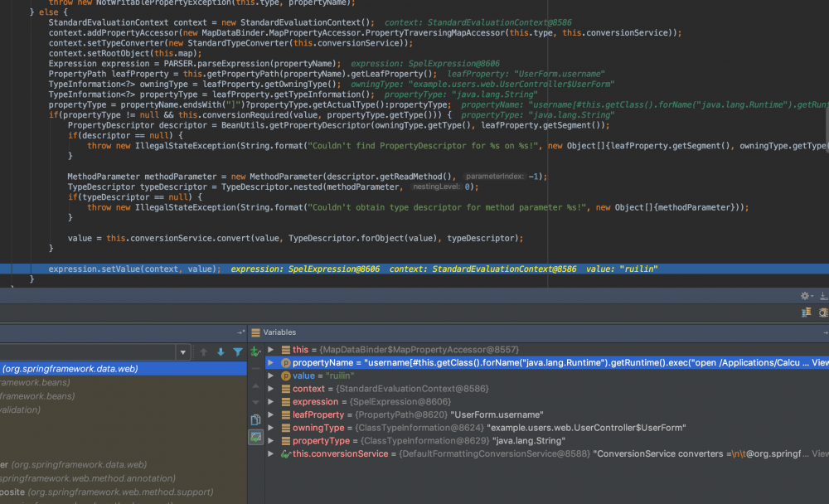
Task: Open the thread selector dropdown
Action: [183, 352]
